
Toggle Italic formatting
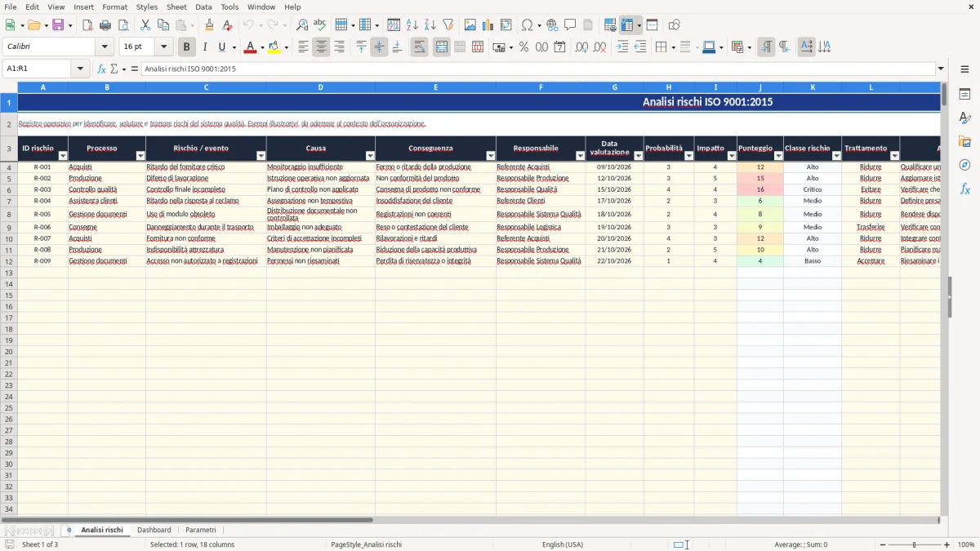pos(205,47)
